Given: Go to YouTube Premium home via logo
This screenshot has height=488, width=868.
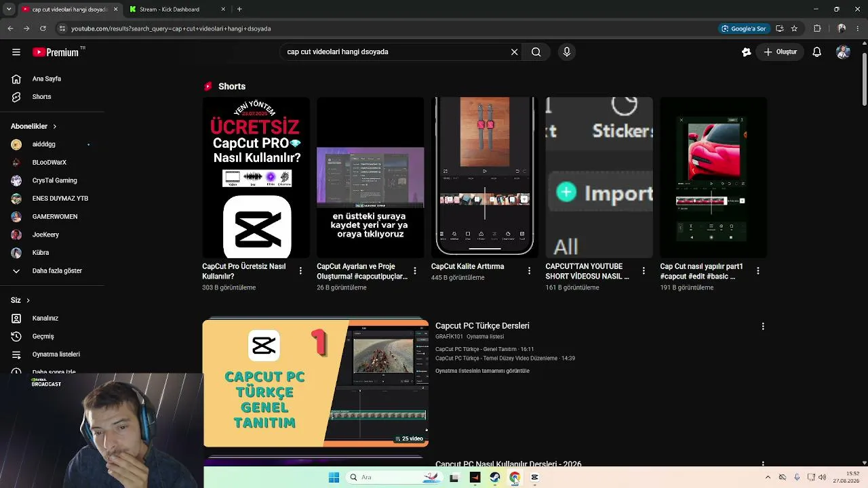Looking at the screenshot, I should (56, 52).
